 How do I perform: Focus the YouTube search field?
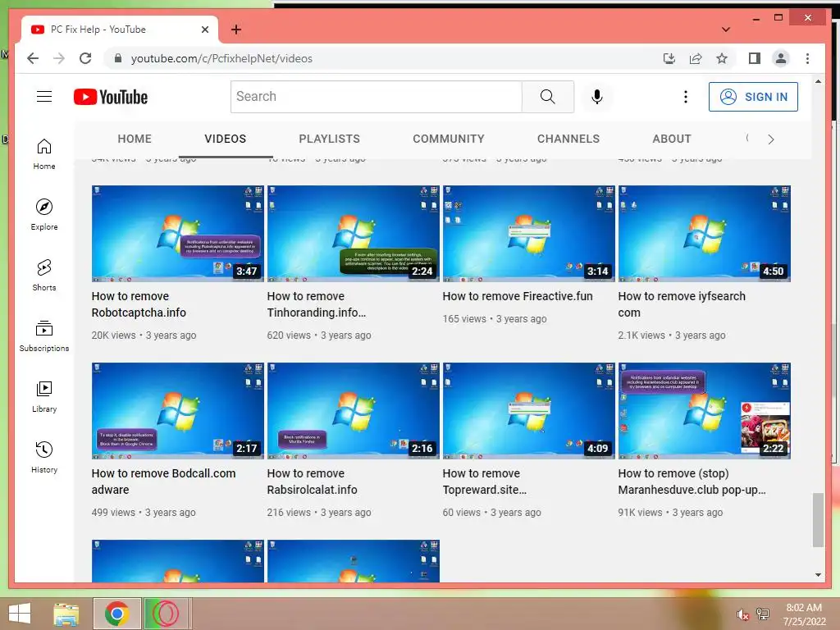pos(376,97)
